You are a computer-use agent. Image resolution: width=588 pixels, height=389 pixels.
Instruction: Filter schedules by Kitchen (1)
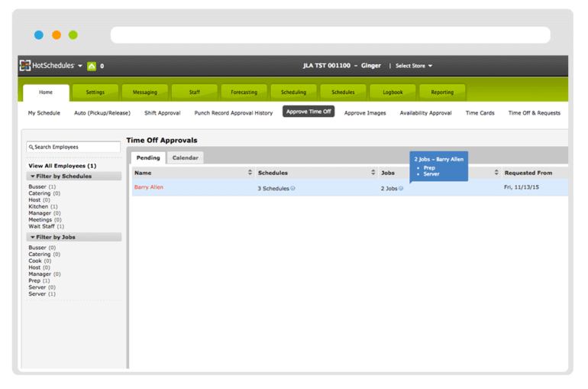click(43, 206)
